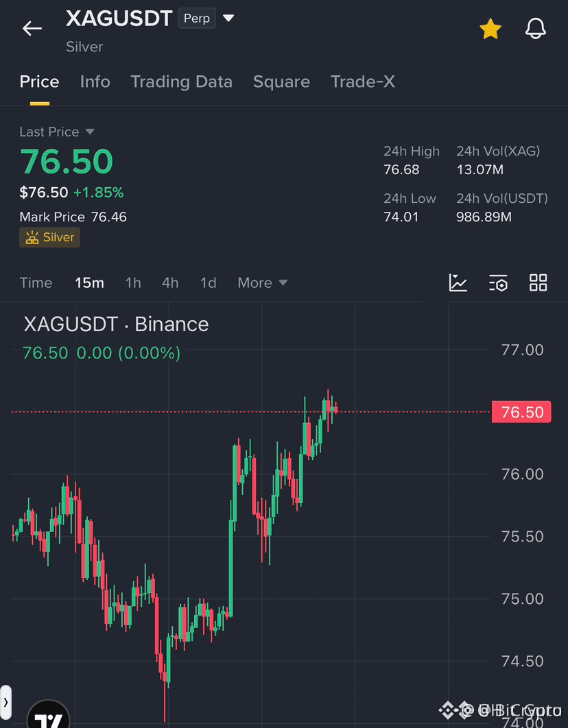Switch to the Price tab
The image size is (568, 728).
[40, 82]
